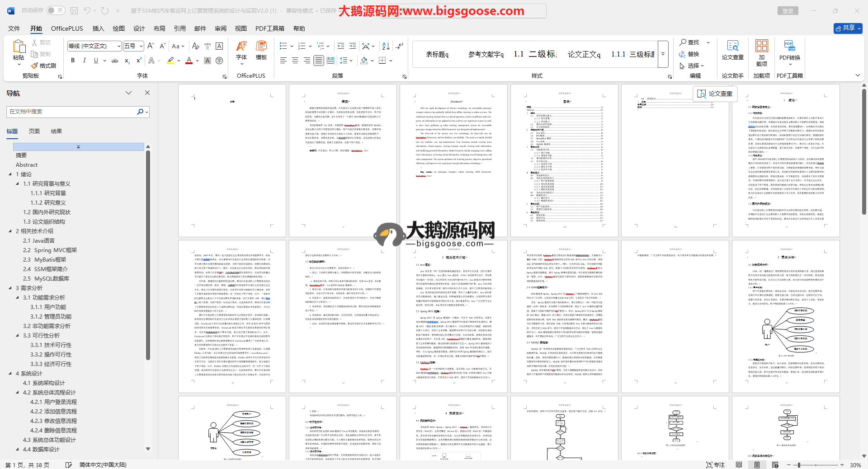Click the bulleted list icon
Screen dimensions: 868x469
coord(283,46)
